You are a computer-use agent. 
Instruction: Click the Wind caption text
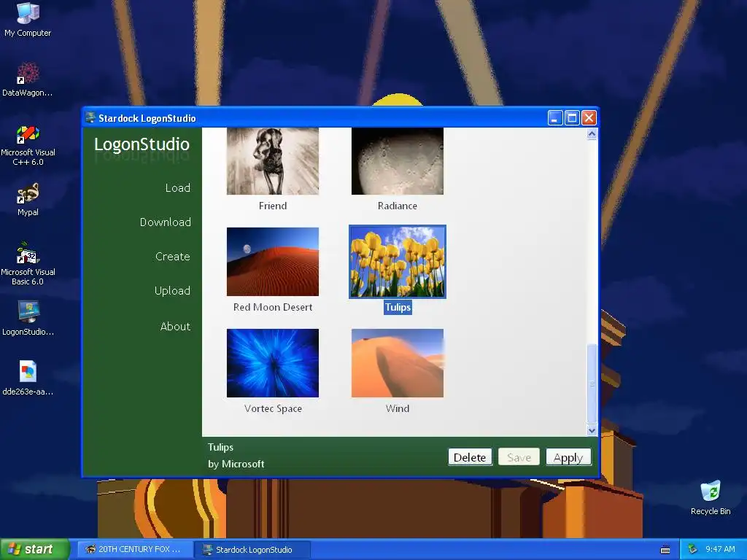point(398,408)
